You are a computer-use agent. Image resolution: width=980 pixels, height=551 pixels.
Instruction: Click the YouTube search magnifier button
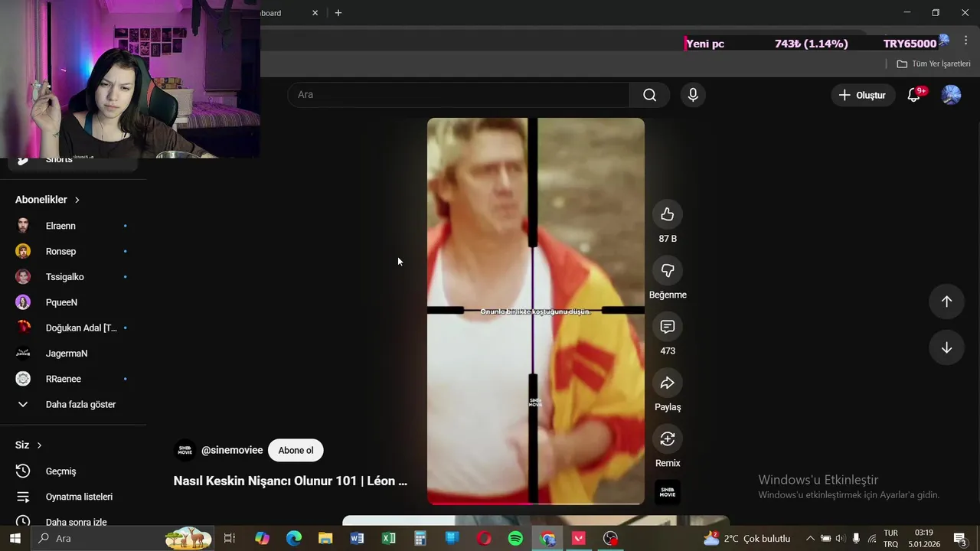pos(649,95)
